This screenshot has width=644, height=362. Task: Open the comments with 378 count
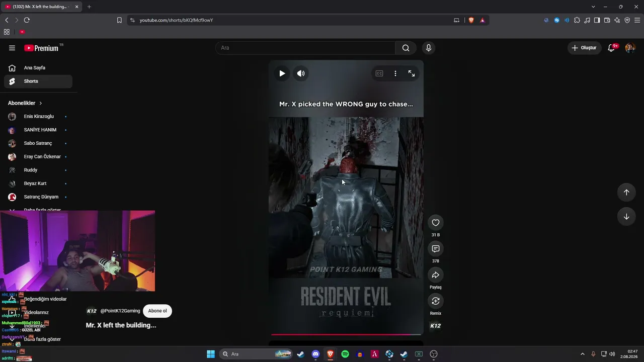(436, 249)
